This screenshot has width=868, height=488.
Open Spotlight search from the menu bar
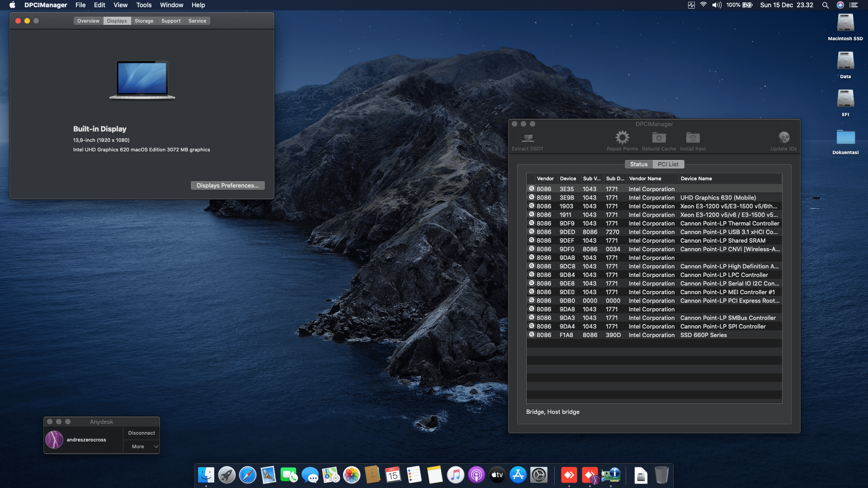coord(825,5)
